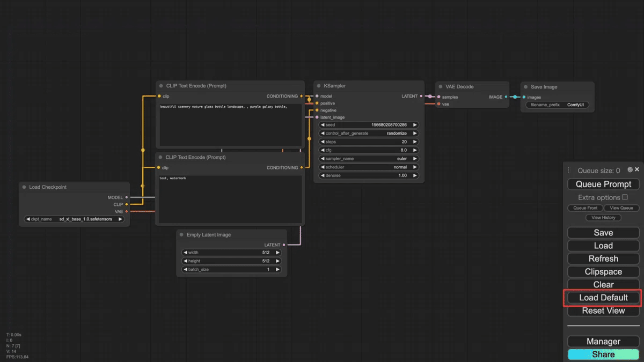
Task: Click the negative prompt text "text, watermark"
Action: click(x=173, y=178)
